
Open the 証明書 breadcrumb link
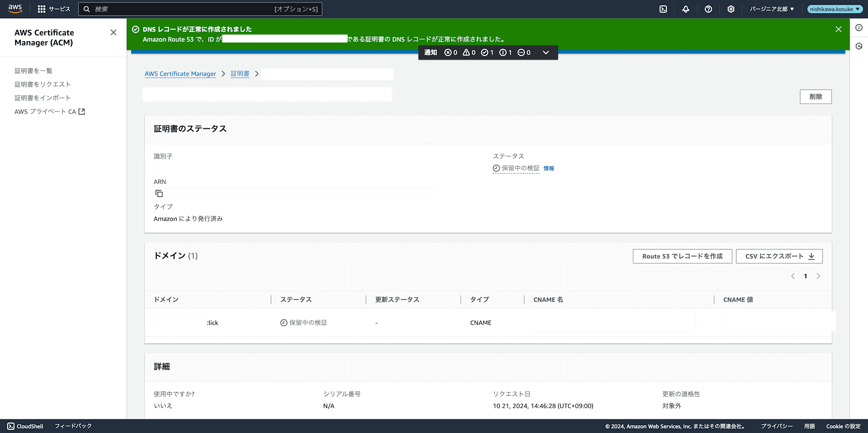tap(240, 74)
